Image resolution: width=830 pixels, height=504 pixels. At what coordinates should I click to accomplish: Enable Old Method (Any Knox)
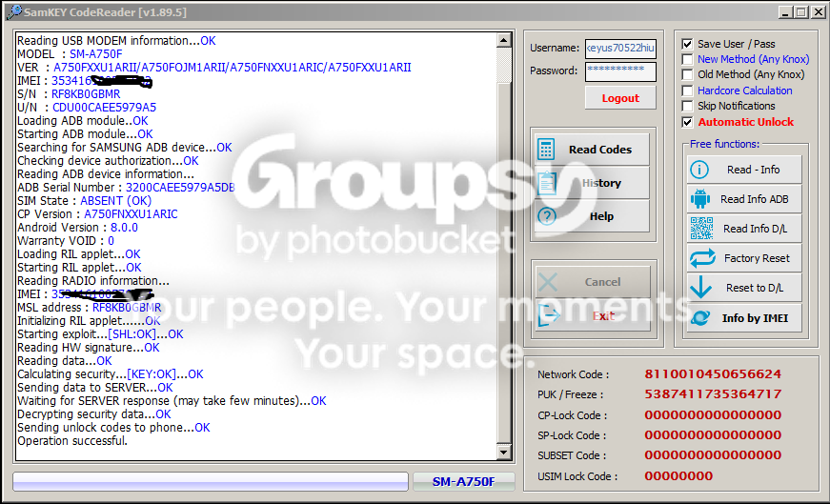(x=687, y=74)
